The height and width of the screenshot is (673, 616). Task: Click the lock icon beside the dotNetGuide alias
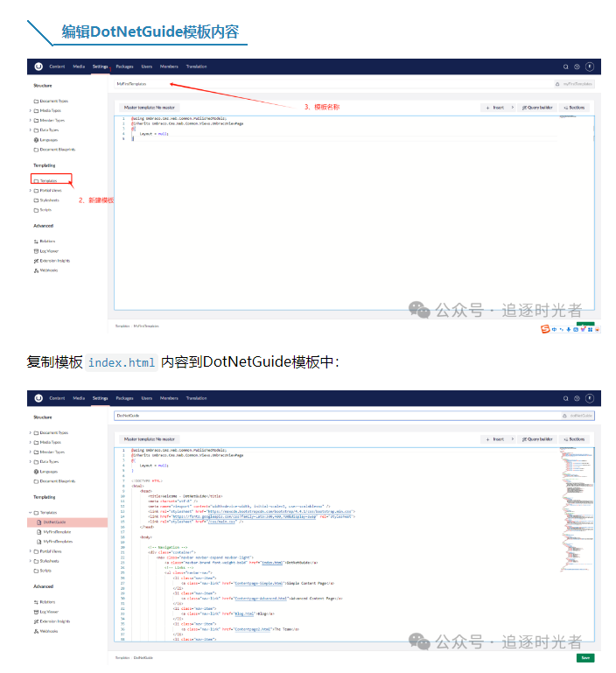coord(564,416)
